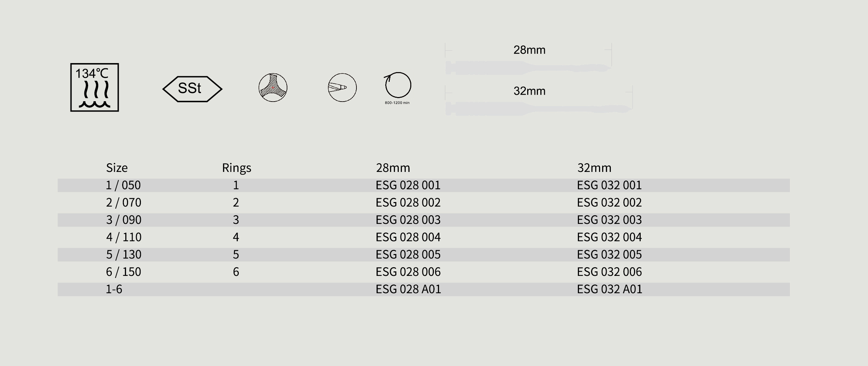The image size is (868, 366).
Task: Click the hatched triangular cross-section icon
Action: pos(273,88)
